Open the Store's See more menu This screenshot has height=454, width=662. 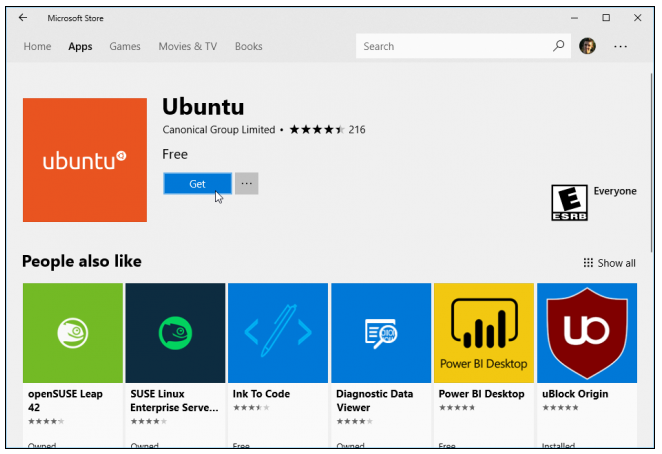pyautogui.click(x=620, y=46)
